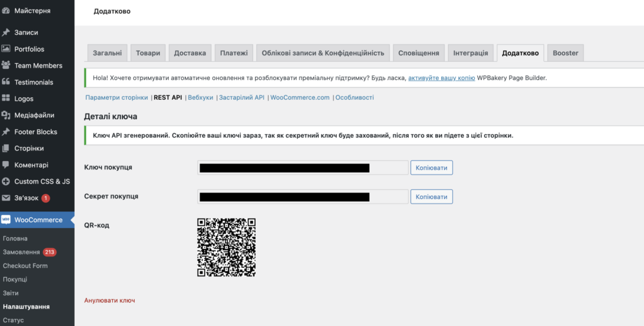
Task: Open the WooCommerce.com subsection link
Action: click(x=300, y=97)
